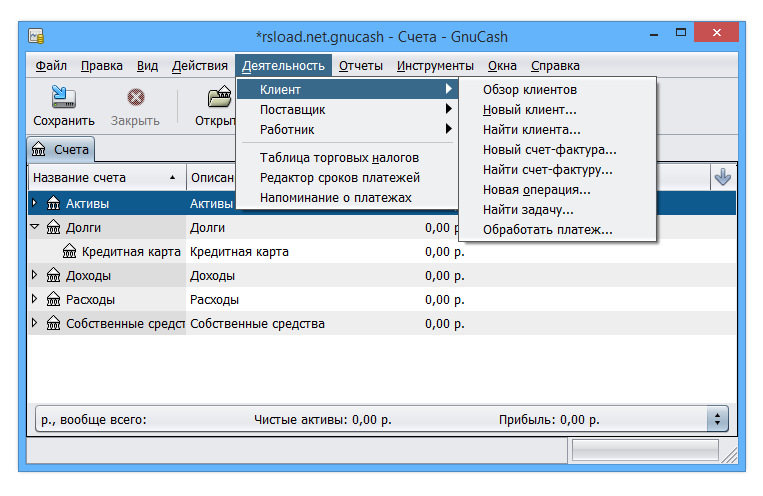Open the Инструменты menu

(435, 66)
